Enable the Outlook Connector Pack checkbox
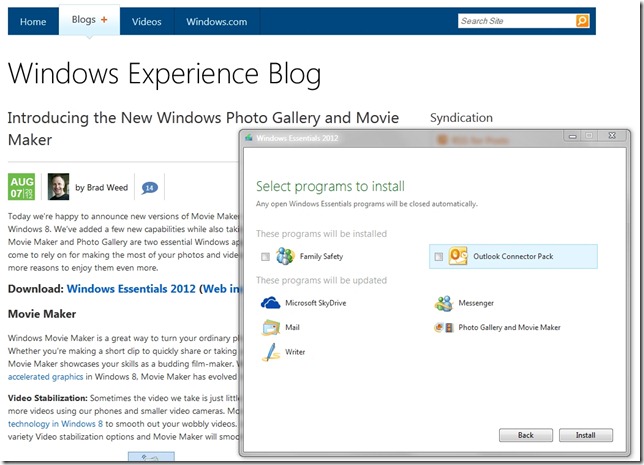This screenshot has height=465, width=644. (438, 258)
